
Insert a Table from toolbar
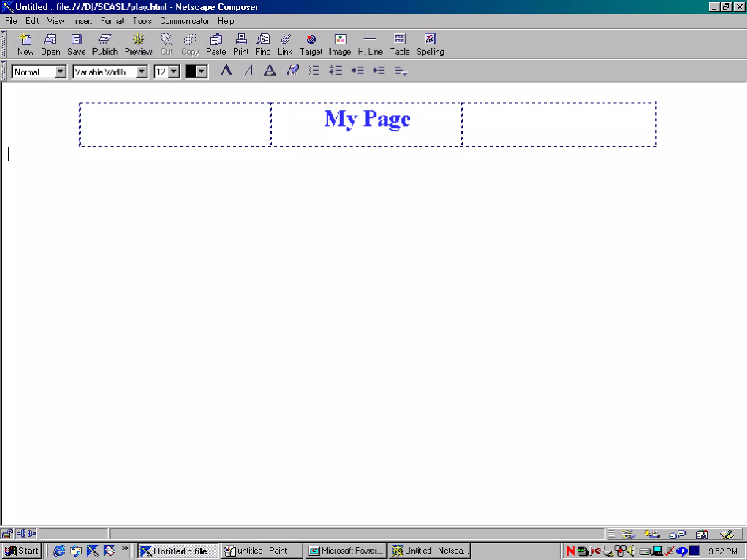400,44
